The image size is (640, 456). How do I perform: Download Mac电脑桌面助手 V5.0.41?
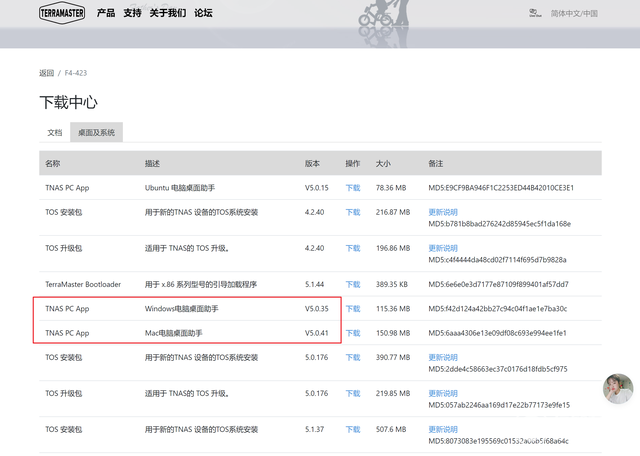pos(353,333)
